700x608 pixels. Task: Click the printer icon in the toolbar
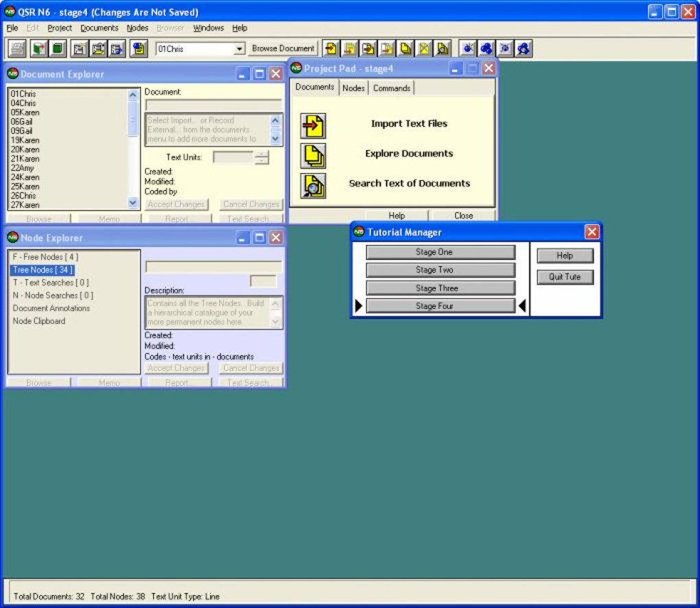click(x=17, y=49)
